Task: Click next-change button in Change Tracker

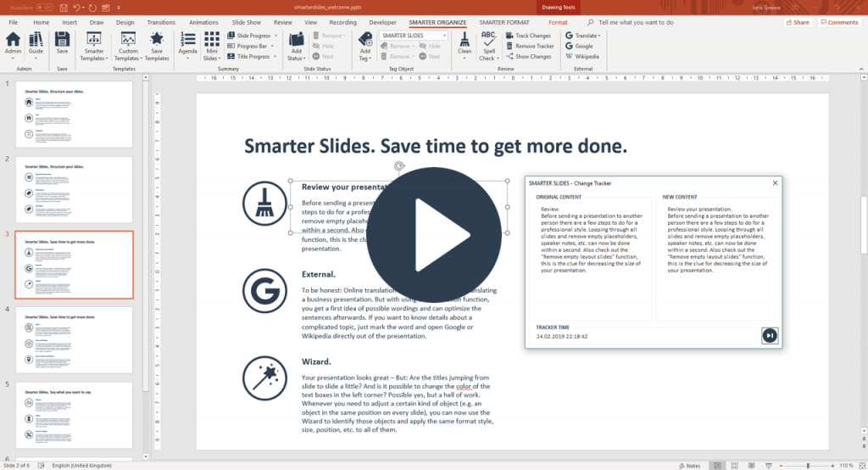Action: coord(770,335)
